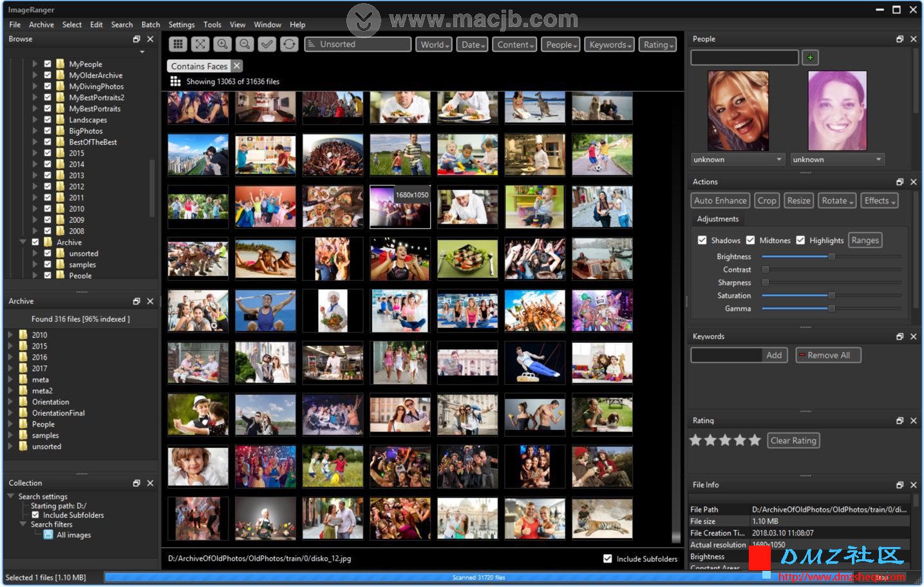Disable the Midtones adjustment checkbox
924x587 pixels.
750,240
